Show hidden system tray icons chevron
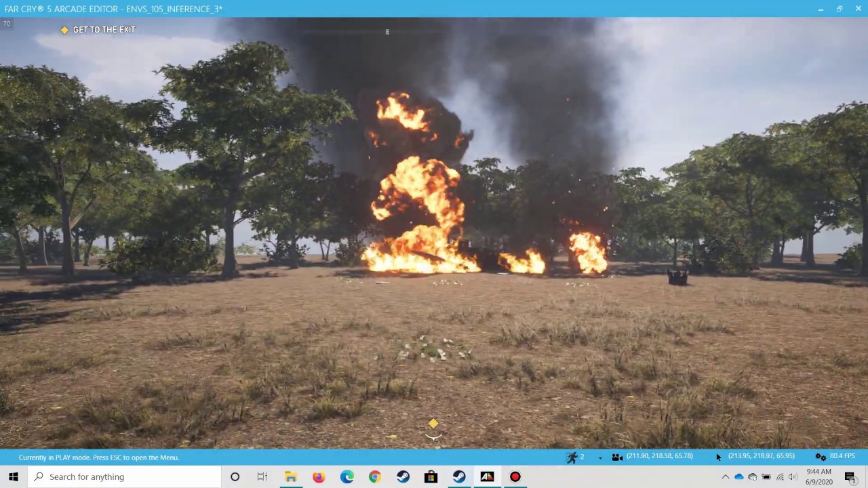This screenshot has width=868, height=488. click(x=726, y=477)
